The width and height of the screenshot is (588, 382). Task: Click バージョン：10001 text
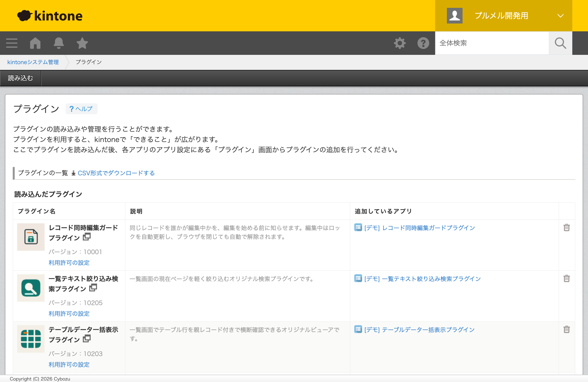point(75,252)
